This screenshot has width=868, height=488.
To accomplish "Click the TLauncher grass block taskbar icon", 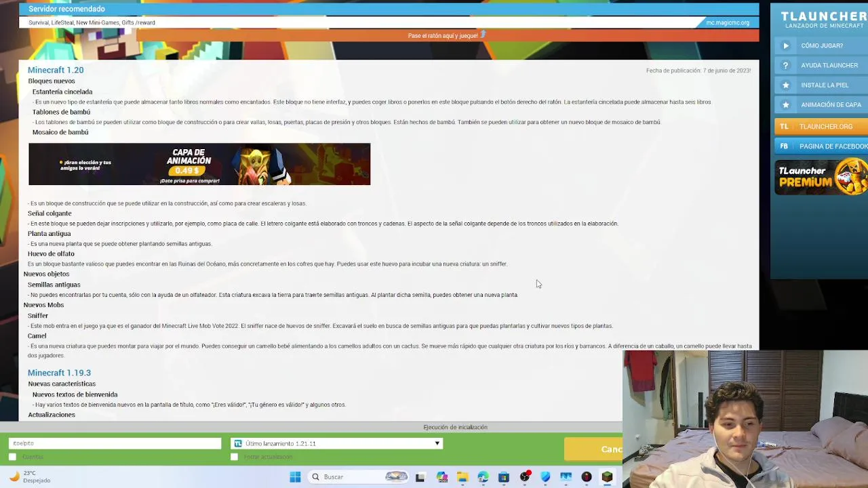I will tap(607, 477).
